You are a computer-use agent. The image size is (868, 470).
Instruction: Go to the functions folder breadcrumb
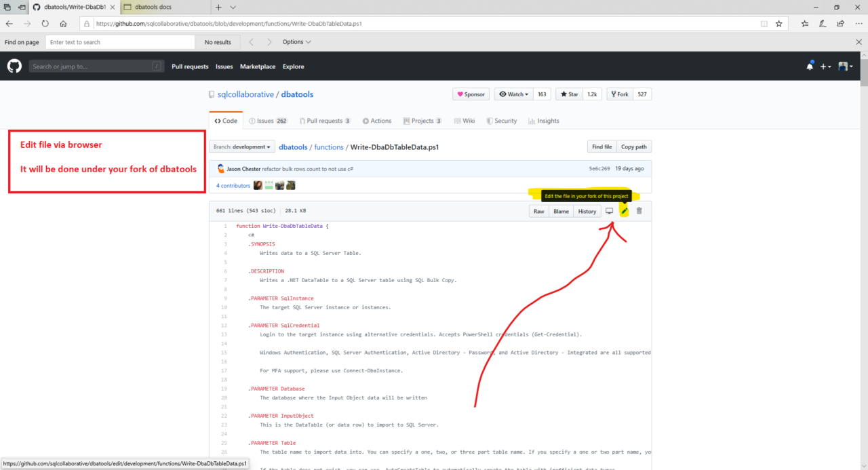point(329,146)
